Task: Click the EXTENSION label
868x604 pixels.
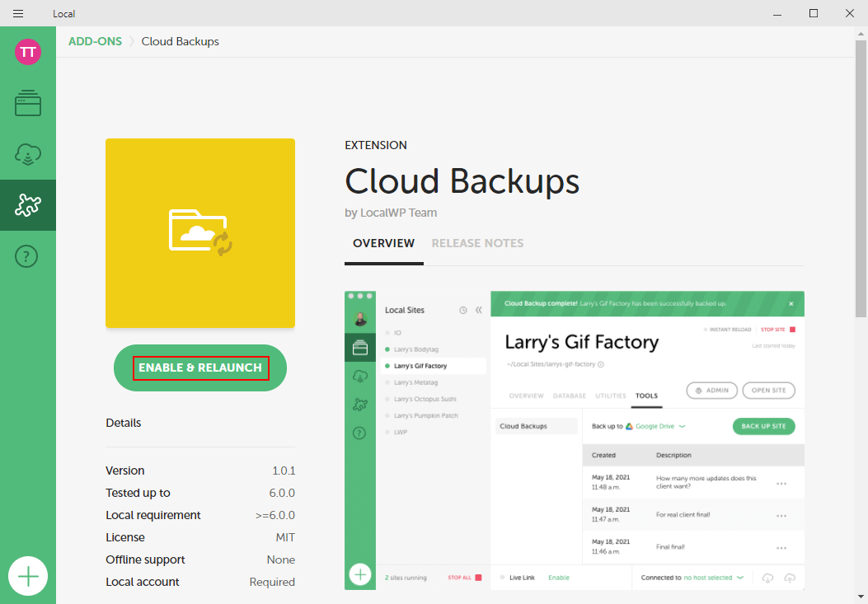Action: pos(376,145)
